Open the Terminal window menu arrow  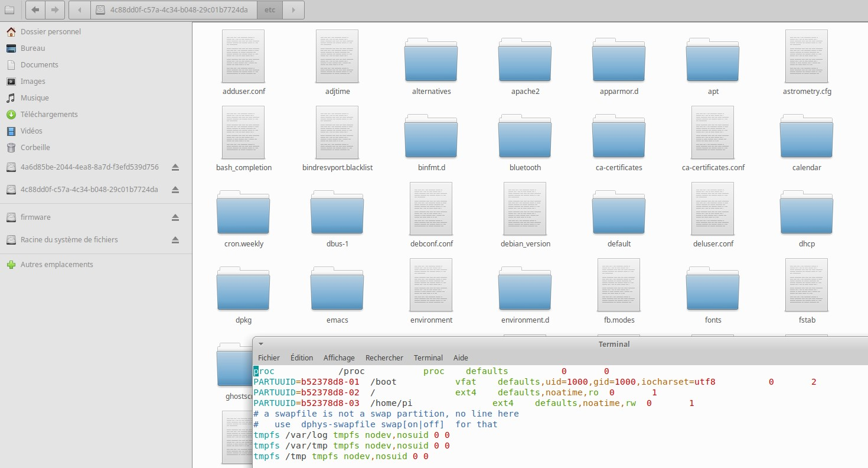261,344
